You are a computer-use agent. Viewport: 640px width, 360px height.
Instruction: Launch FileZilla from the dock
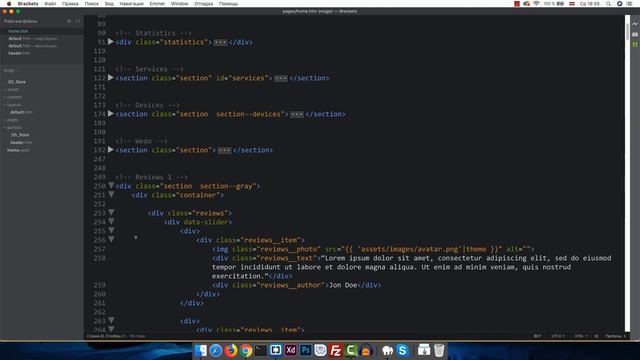336,350
